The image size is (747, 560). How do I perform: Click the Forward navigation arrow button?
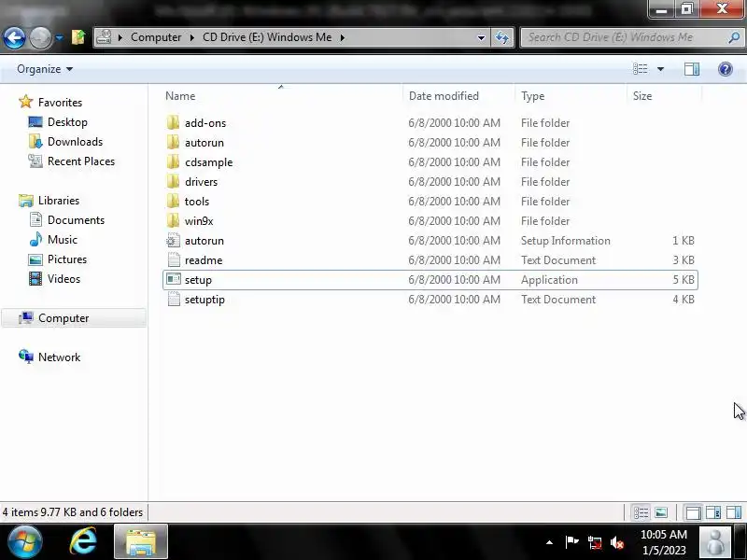(40, 37)
